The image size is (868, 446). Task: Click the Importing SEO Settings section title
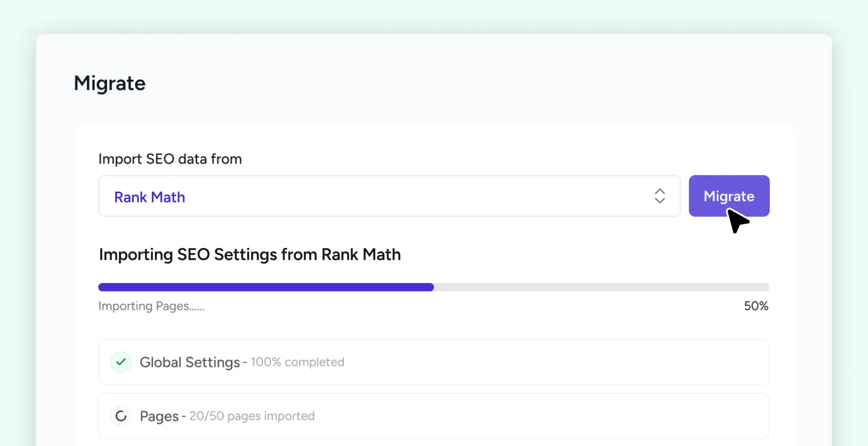click(250, 255)
